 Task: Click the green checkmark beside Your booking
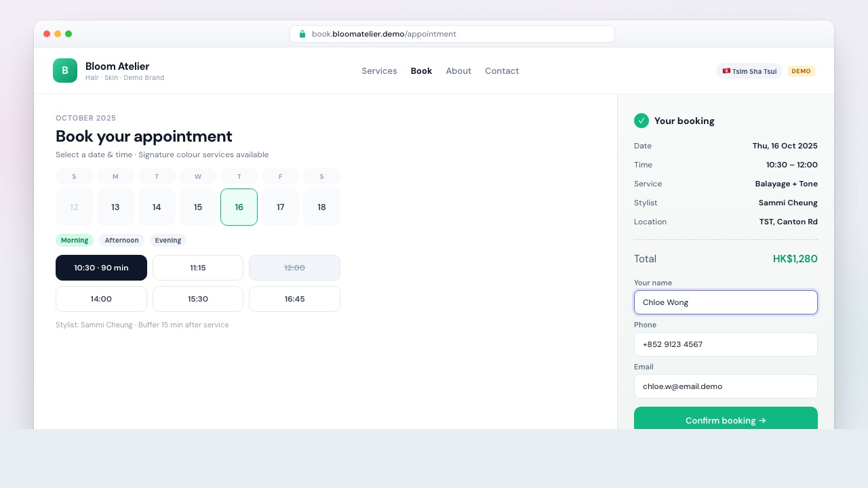pyautogui.click(x=642, y=121)
